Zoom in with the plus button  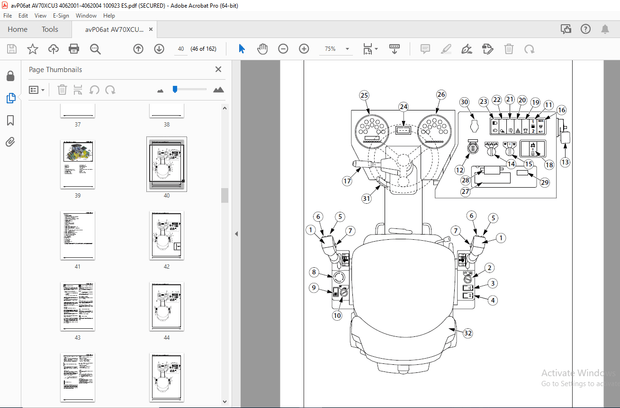(x=304, y=49)
